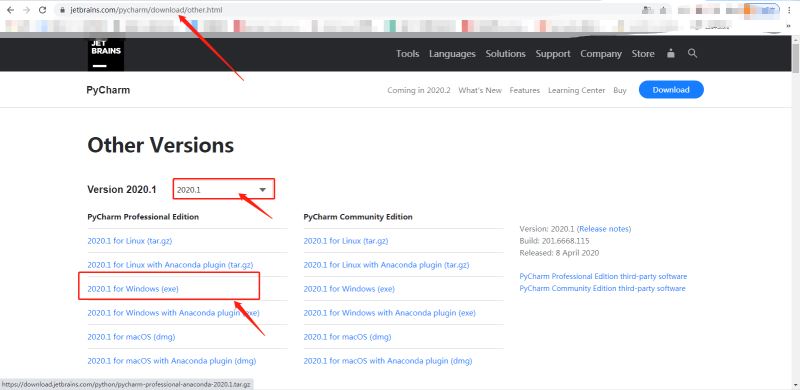Open the Store menu
Screen dimensions: 800x390
pos(643,54)
